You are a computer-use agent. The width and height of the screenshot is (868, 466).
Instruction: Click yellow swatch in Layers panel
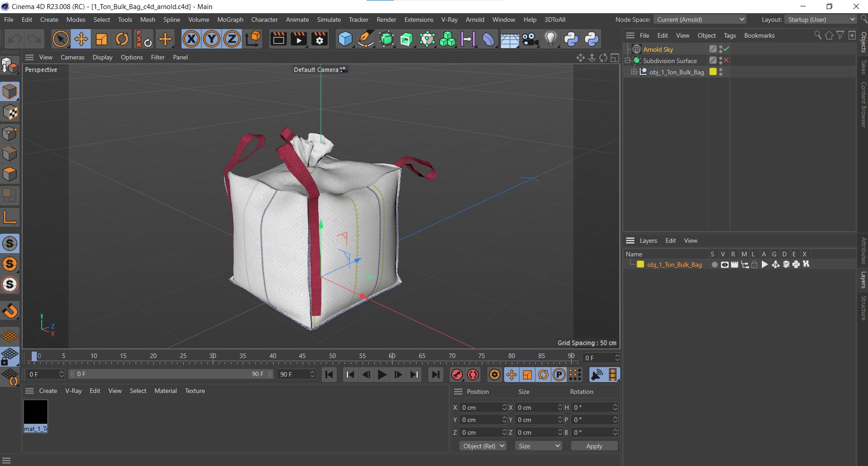tap(640, 265)
